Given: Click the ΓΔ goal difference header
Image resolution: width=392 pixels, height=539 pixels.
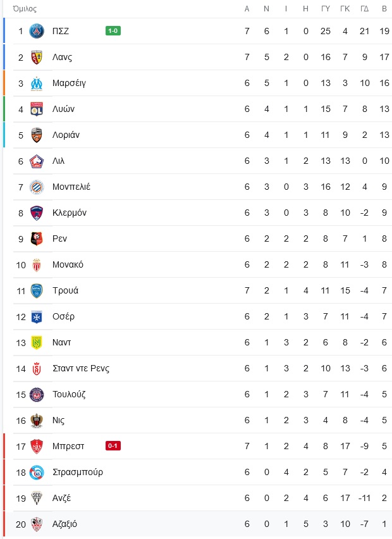Looking at the screenshot, I should coord(365,9).
